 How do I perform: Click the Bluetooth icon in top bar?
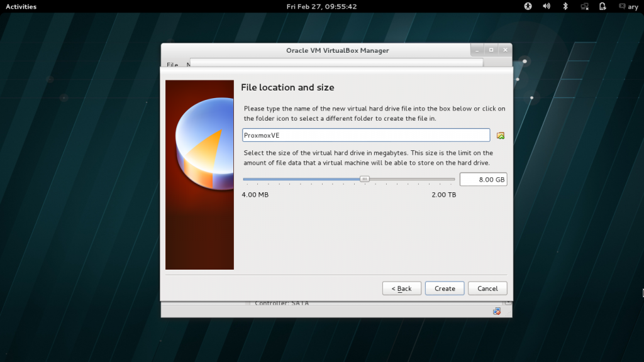tap(565, 6)
